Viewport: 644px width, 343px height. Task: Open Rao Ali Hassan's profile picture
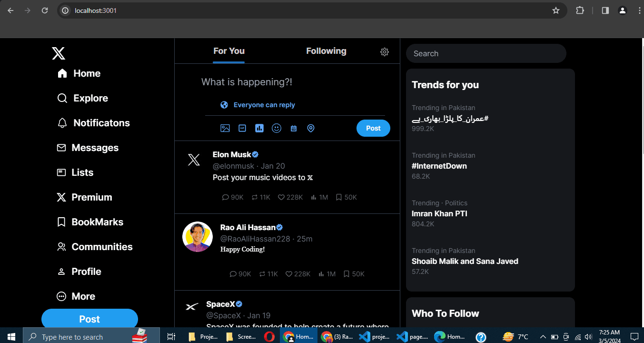coord(198,237)
